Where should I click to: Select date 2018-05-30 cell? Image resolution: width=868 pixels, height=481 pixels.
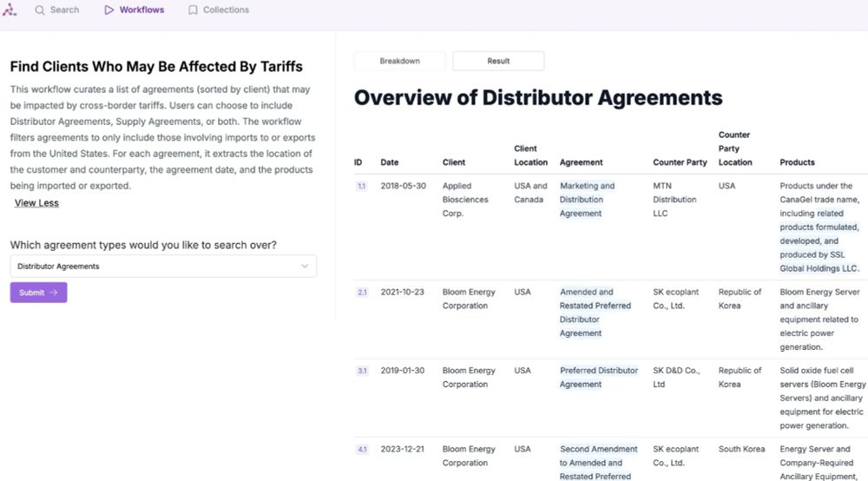[403, 186]
